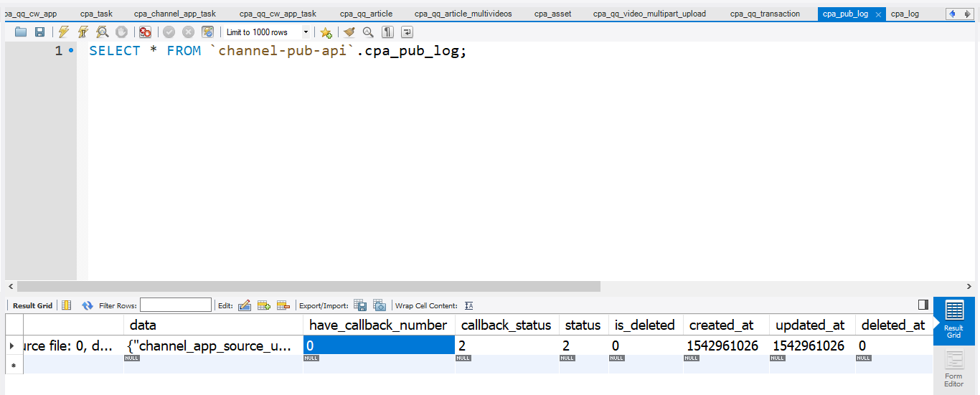980x395 pixels.
Task: Execute the SQL query with lightning bolt
Action: [x=64, y=32]
